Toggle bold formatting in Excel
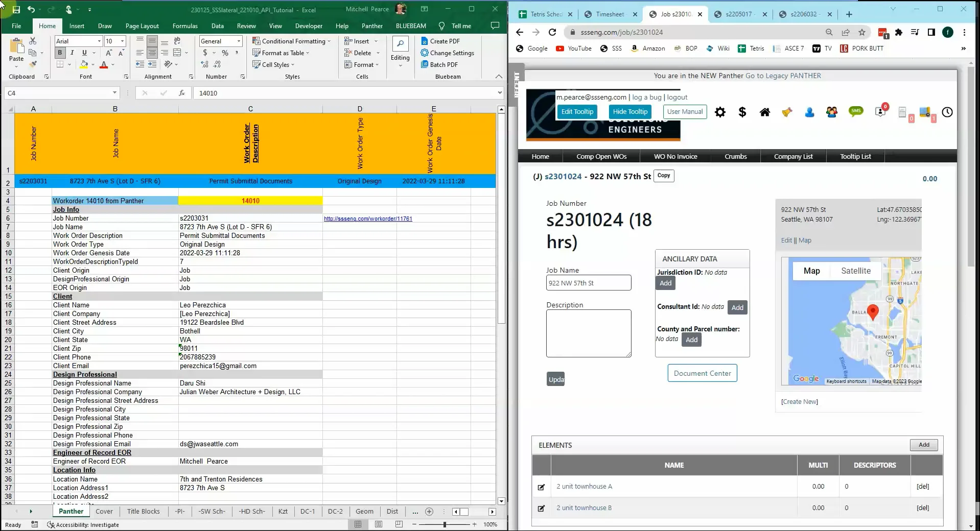The width and height of the screenshot is (980, 531). (x=59, y=52)
